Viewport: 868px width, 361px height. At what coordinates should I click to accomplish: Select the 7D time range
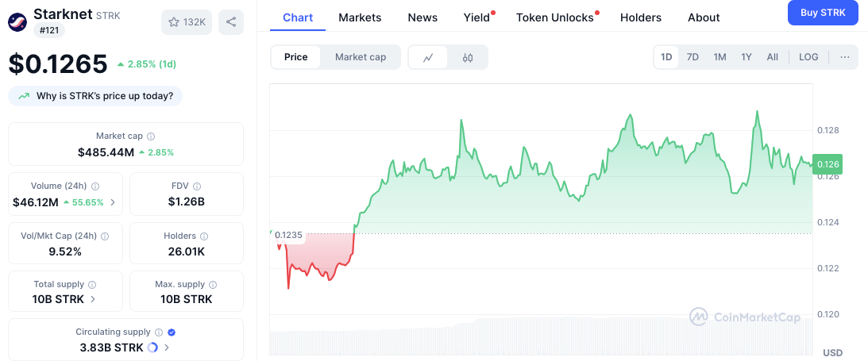click(x=692, y=57)
